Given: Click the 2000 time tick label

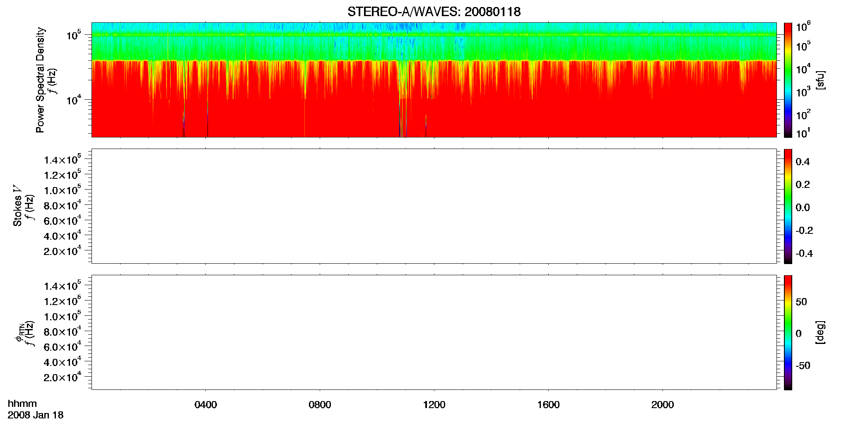Looking at the screenshot, I should coord(663,405).
